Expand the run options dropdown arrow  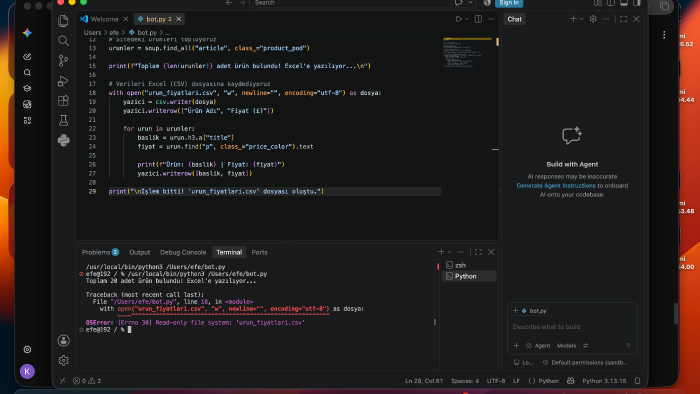point(467,19)
